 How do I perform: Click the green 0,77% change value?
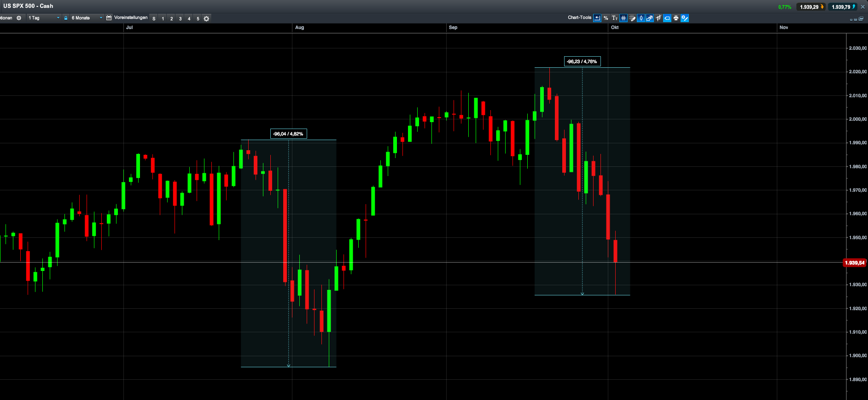point(785,7)
